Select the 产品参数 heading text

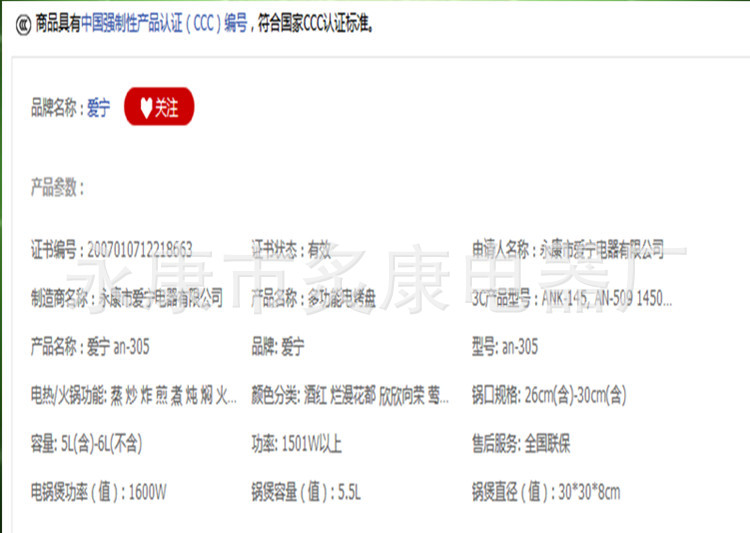click(x=57, y=187)
